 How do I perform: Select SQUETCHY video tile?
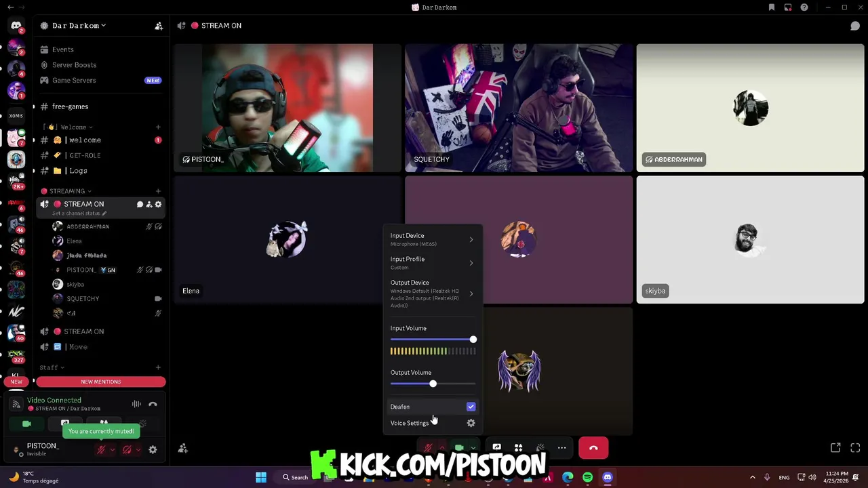click(519, 108)
